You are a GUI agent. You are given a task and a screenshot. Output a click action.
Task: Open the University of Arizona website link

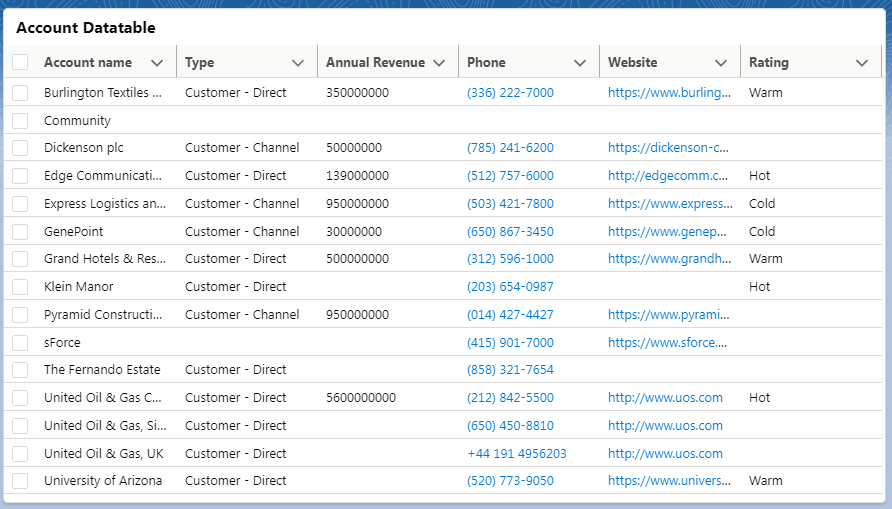[x=670, y=481]
